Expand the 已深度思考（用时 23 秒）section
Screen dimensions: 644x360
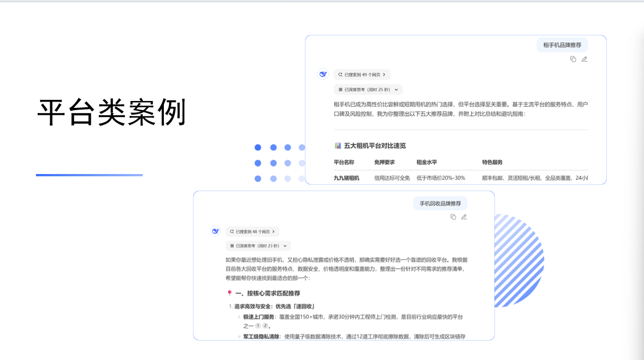click(x=258, y=246)
